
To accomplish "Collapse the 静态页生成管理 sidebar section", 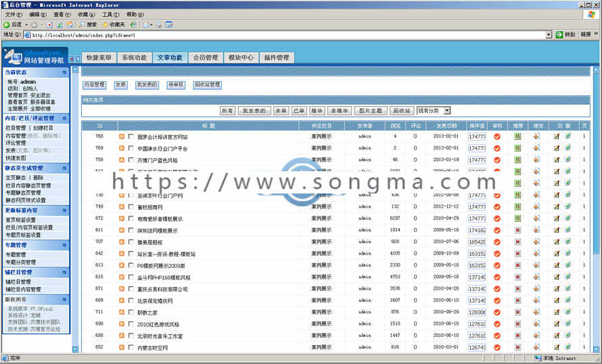I will click(x=64, y=168).
